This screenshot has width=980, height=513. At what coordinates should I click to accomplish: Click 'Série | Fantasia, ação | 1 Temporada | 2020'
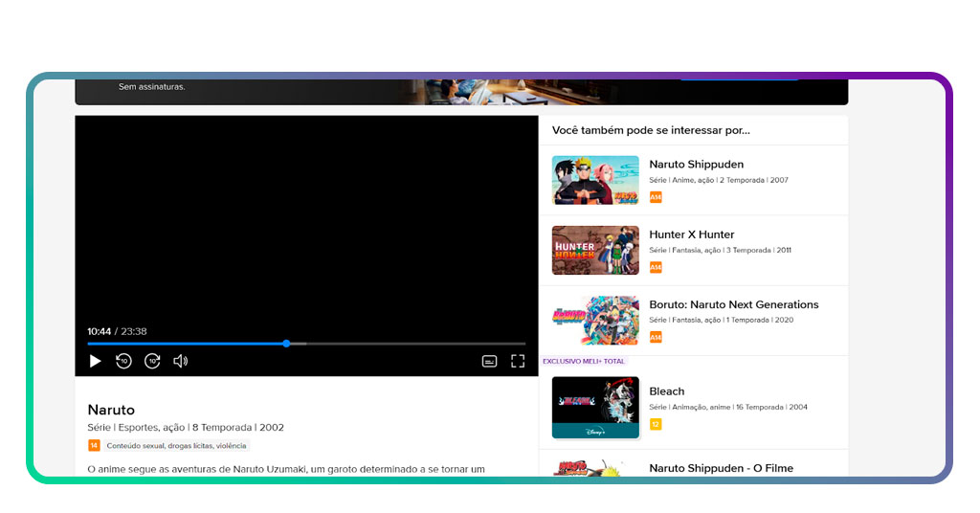tap(722, 320)
